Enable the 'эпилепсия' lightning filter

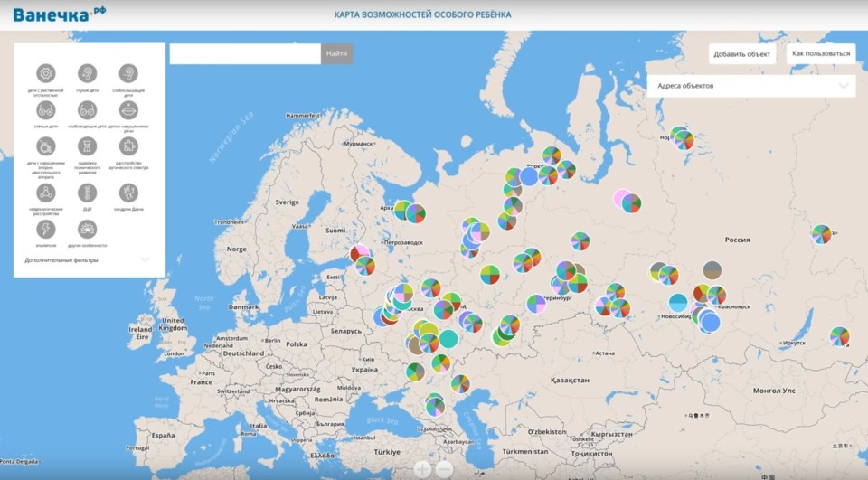[x=46, y=229]
